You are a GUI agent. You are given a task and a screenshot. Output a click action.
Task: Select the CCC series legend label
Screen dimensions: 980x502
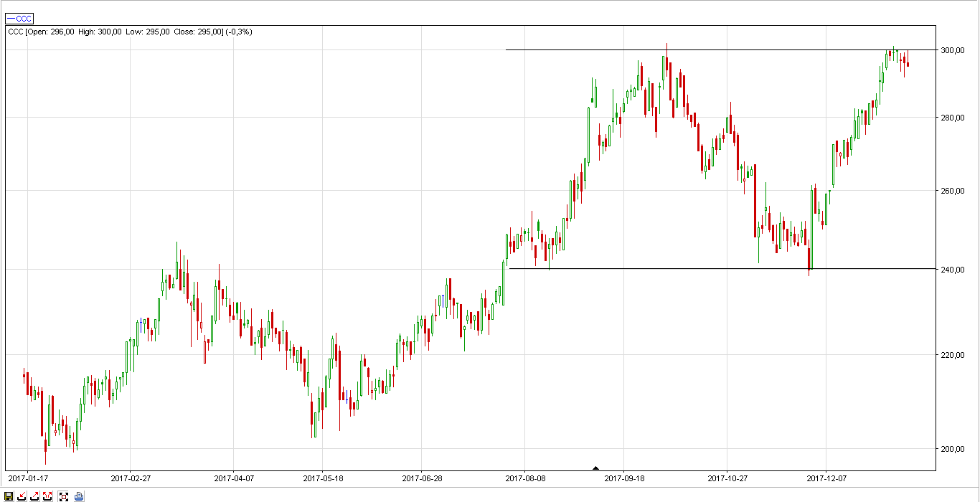19,19
